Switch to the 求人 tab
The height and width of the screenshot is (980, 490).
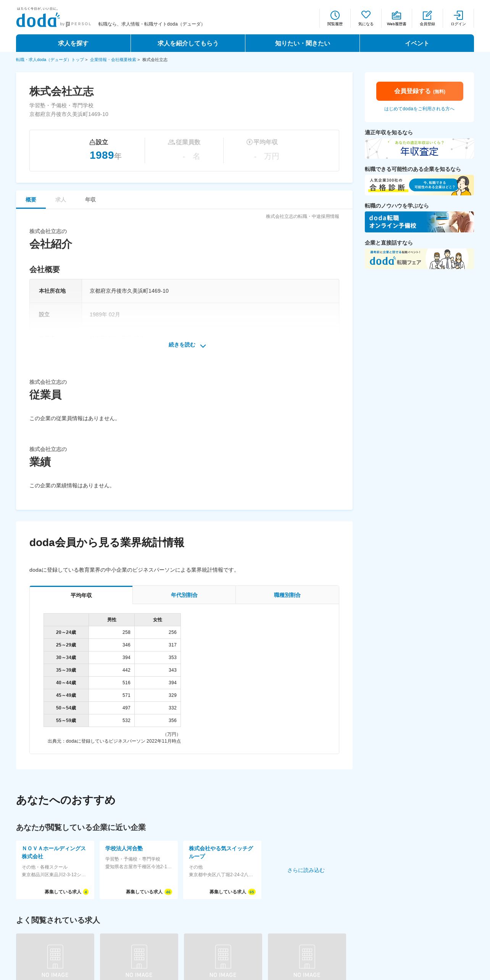point(61,200)
